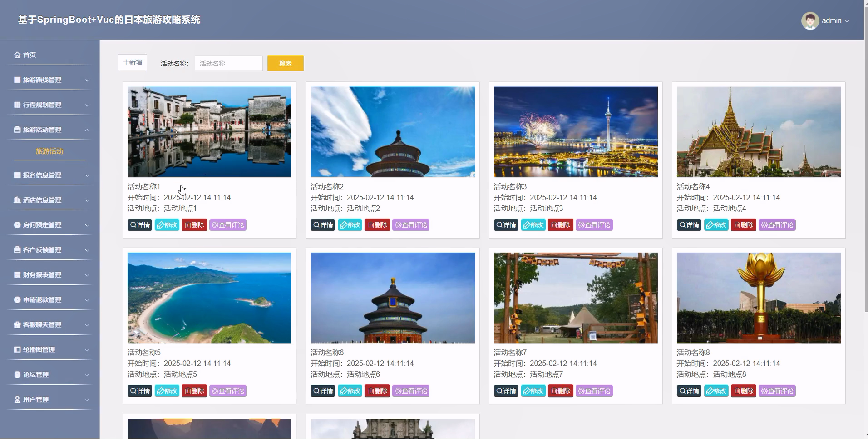Collapse the 旅游活动管理 chevron
The width and height of the screenshot is (868, 439).
click(87, 130)
